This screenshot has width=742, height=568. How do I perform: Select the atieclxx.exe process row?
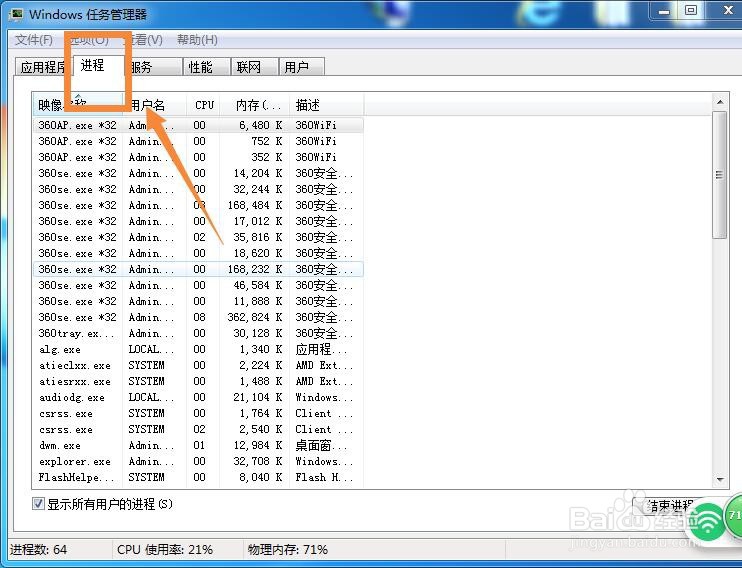199,365
